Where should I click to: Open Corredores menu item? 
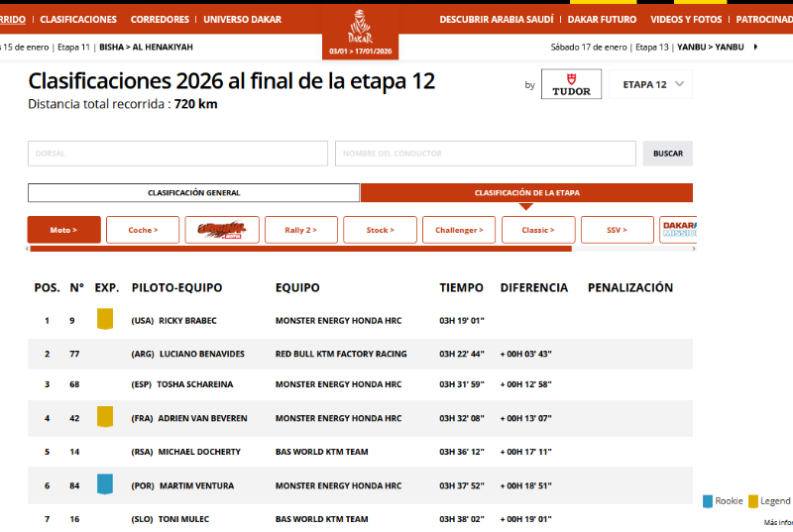point(160,19)
